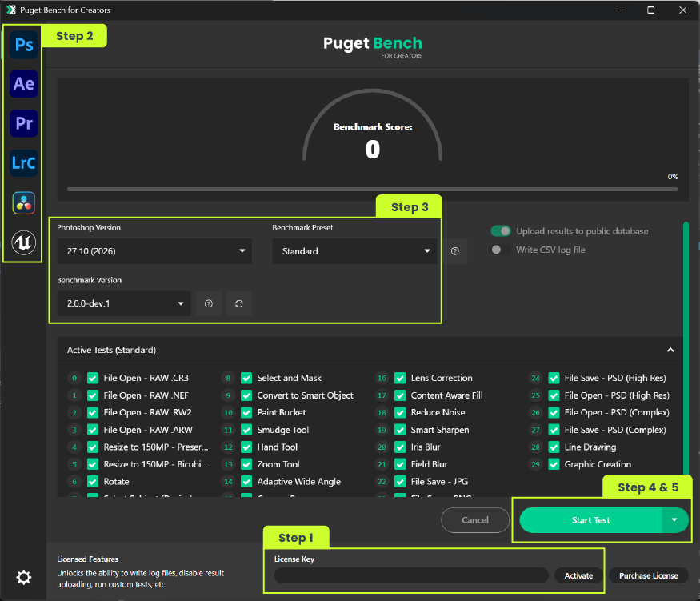Toggle Upload results to public database
The width and height of the screenshot is (700, 601).
click(501, 231)
